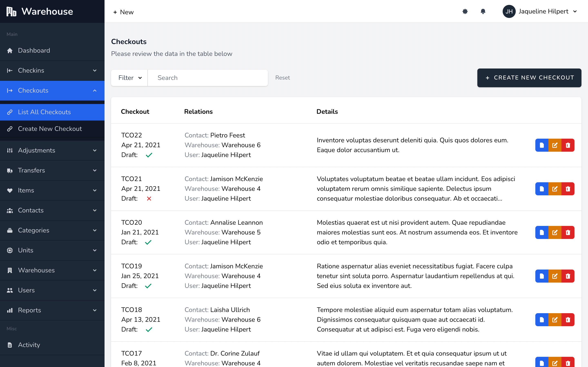Viewport: 588px width, 367px height.
Task: Click the green draft checkmark on TCO22
Action: [149, 155]
